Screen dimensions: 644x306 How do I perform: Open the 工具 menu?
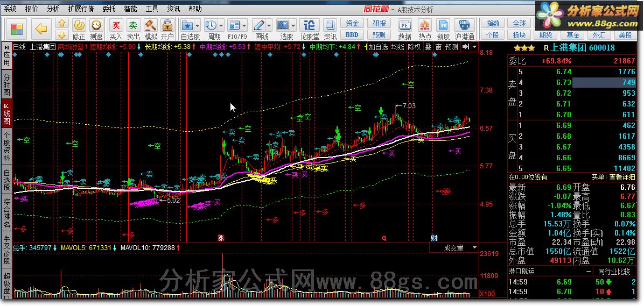pos(152,9)
